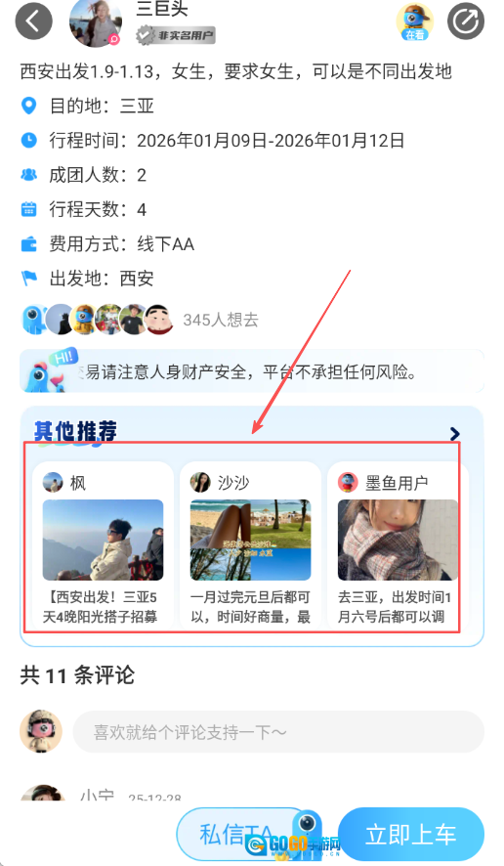Tap the back arrow icon

(33, 21)
